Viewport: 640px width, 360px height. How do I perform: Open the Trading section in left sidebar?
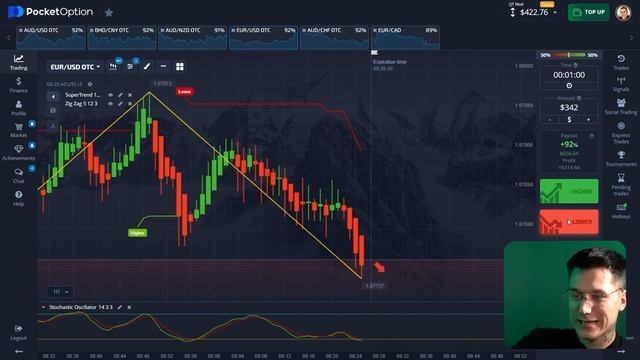coord(19,62)
